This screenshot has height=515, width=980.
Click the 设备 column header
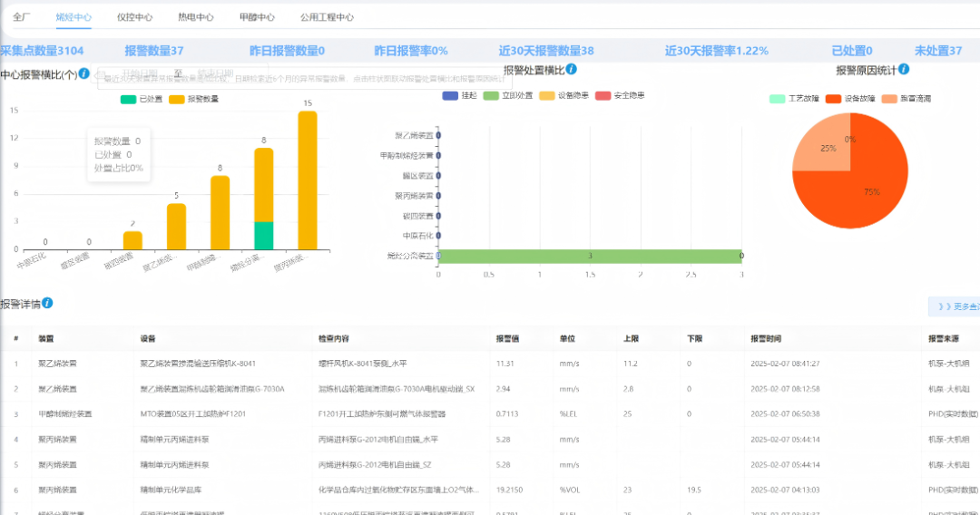[148, 339]
